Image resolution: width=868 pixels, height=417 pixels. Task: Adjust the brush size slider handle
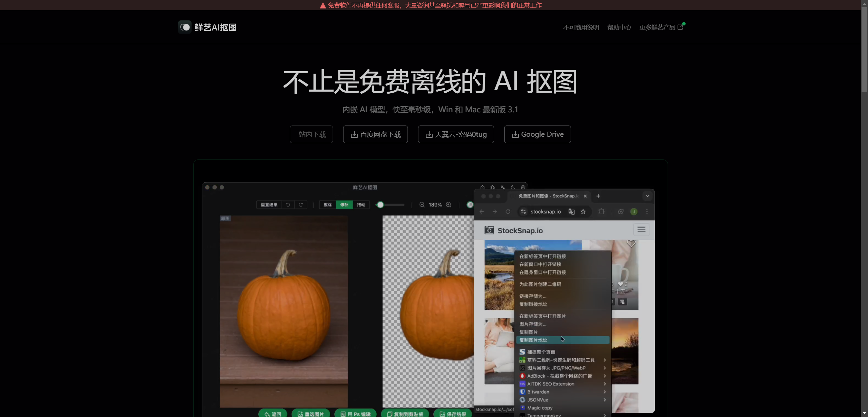381,205
